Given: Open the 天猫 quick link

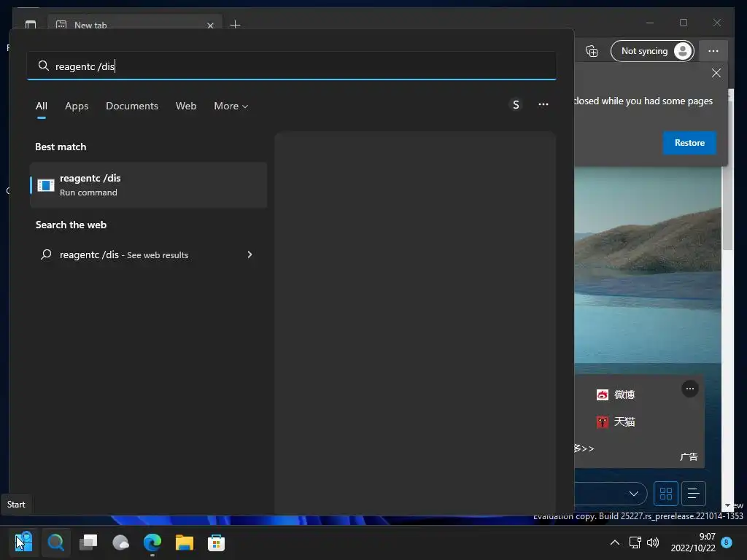Looking at the screenshot, I should (616, 421).
